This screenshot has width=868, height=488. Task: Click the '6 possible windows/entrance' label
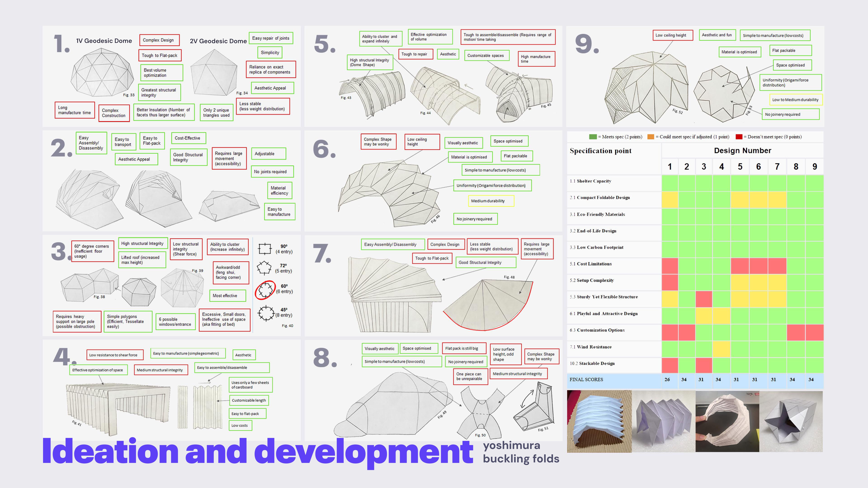point(176,322)
